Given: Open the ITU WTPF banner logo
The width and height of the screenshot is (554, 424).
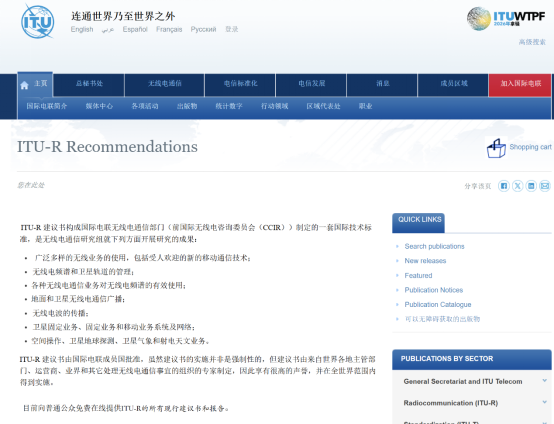Looking at the screenshot, I should (x=506, y=18).
